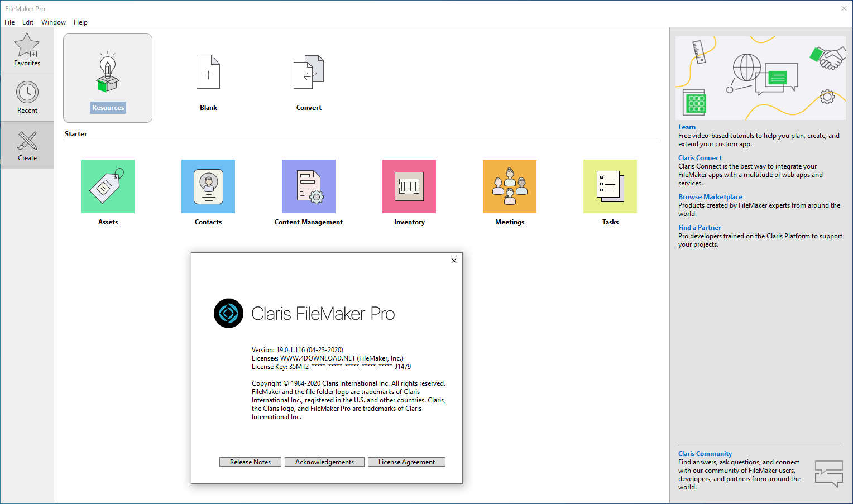Screen dimensions: 853x504
Task: Close the About Claris FileMaker Pro dialog
Action: 453,260
